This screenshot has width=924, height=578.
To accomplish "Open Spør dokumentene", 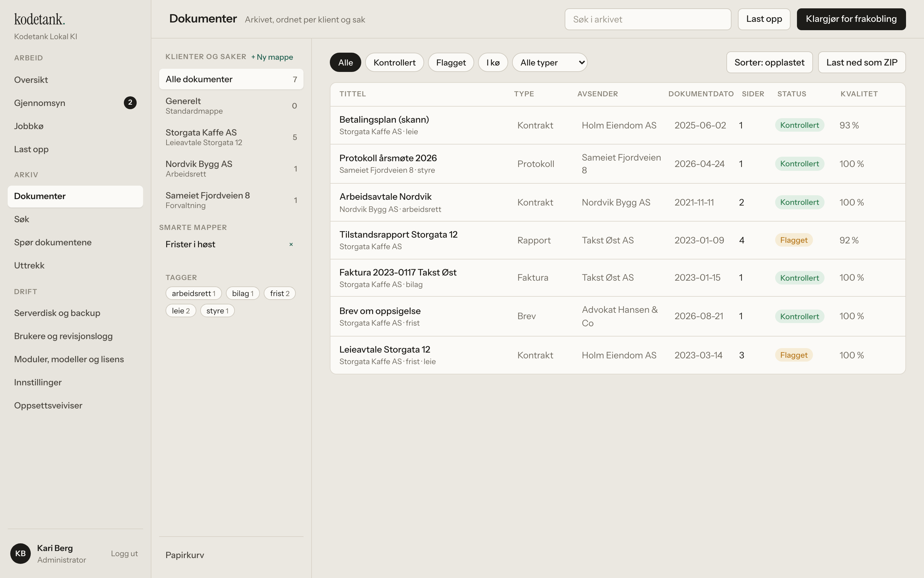I will tap(75, 242).
